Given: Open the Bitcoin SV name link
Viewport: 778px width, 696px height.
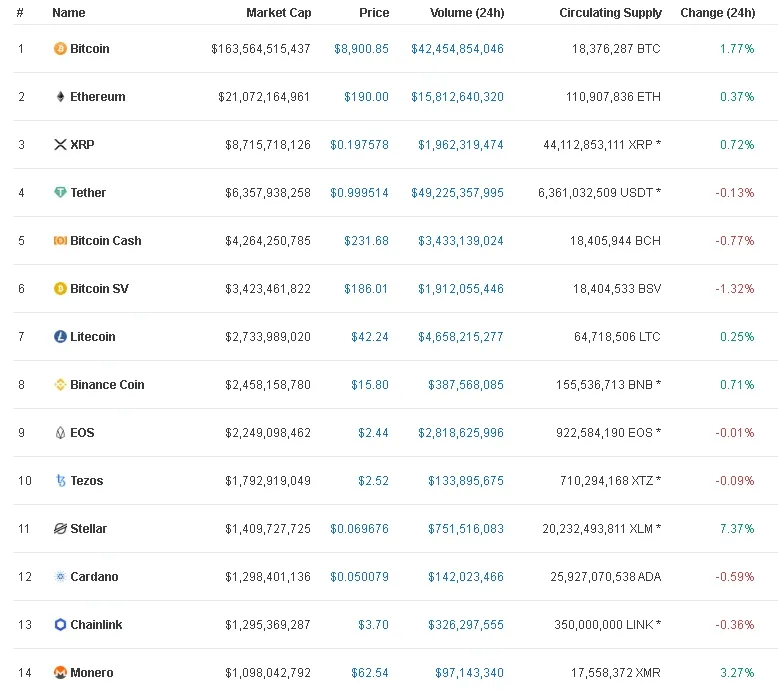Looking at the screenshot, I should pos(99,289).
